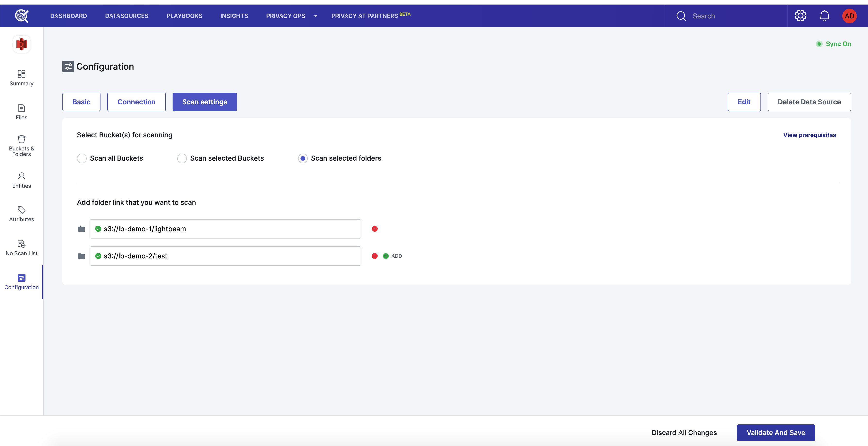Open the Summary sidebar section

[22, 78]
